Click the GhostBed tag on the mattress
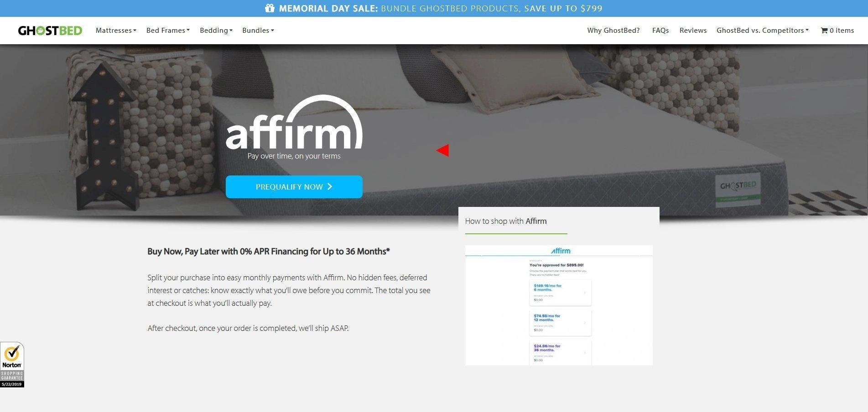The image size is (868, 412). [738, 190]
